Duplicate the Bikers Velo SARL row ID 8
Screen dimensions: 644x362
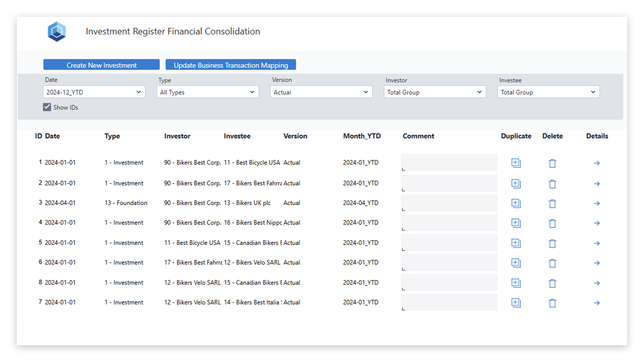[x=516, y=283]
